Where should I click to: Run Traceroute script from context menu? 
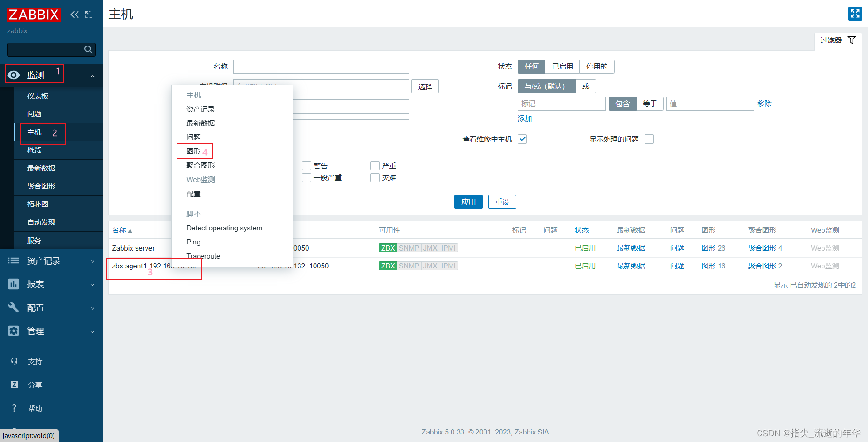[203, 256]
